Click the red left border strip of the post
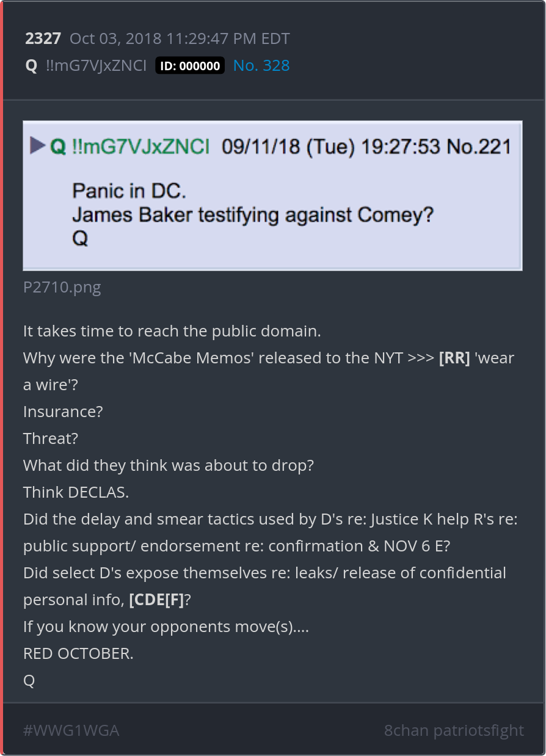The height and width of the screenshot is (756, 546). 2,378
